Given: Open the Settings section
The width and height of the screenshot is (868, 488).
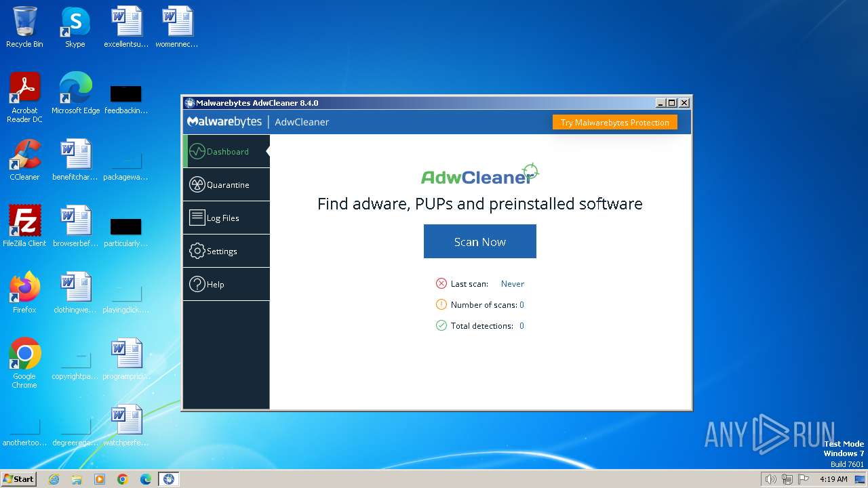Looking at the screenshot, I should point(226,251).
